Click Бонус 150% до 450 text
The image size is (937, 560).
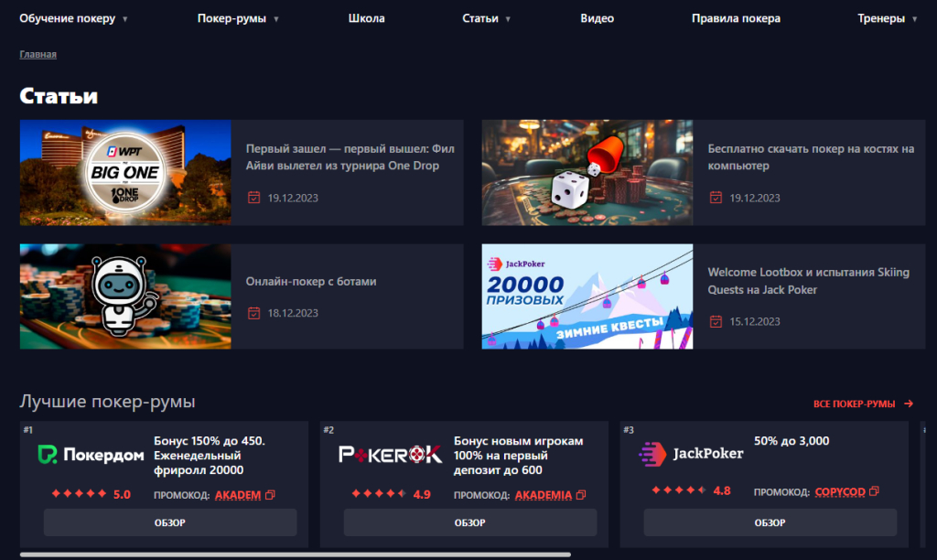click(x=210, y=456)
